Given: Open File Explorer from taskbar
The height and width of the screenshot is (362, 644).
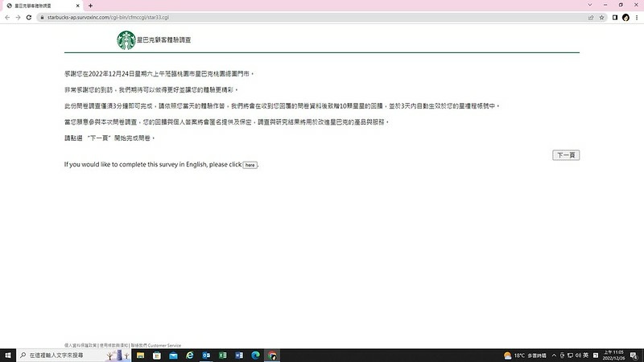Looking at the screenshot, I should click(140, 356).
